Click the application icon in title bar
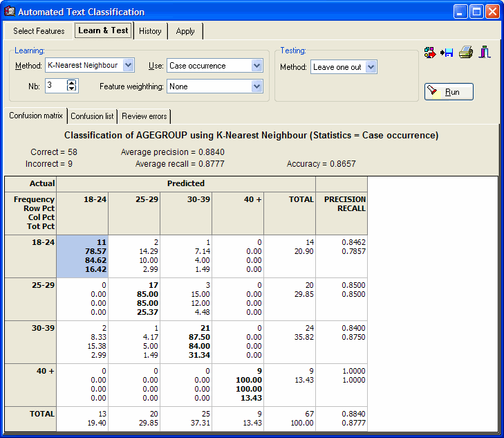This screenshot has width=504, height=438. point(9,12)
